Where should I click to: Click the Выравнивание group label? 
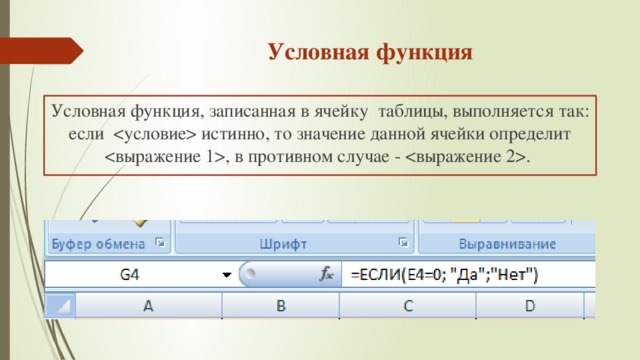[507, 244]
